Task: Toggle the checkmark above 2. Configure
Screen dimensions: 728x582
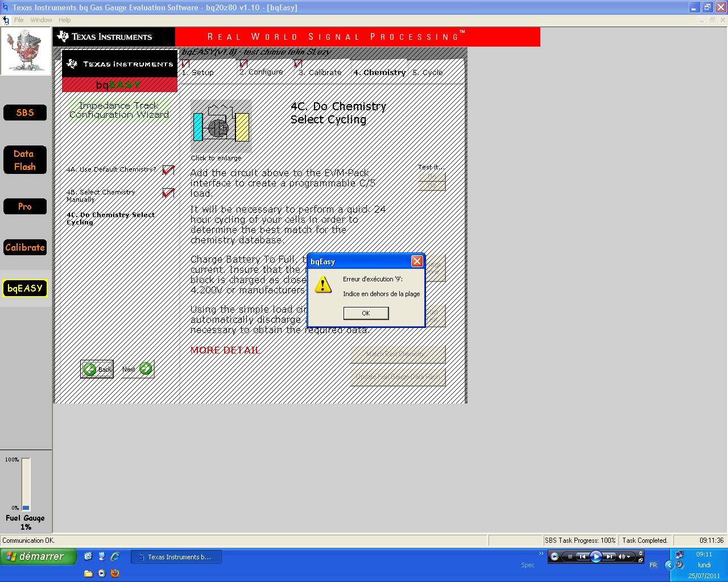Action: click(x=243, y=63)
